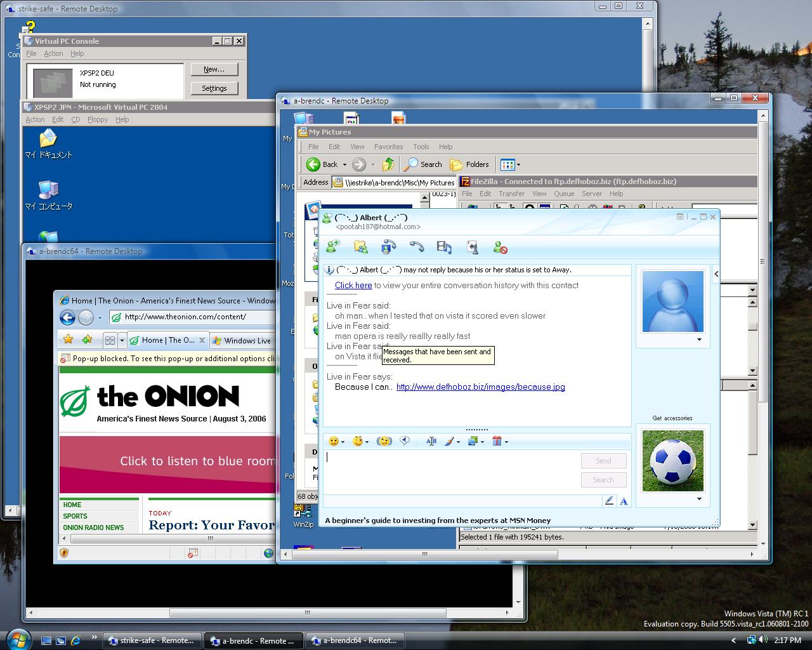
Task: Open the Share files icon in Messenger
Action: 360,248
